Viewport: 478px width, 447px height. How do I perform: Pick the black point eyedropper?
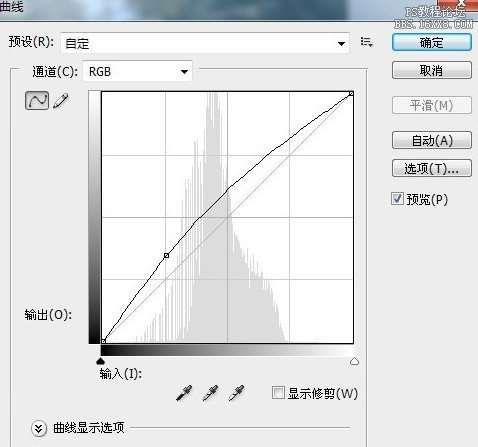184,393
